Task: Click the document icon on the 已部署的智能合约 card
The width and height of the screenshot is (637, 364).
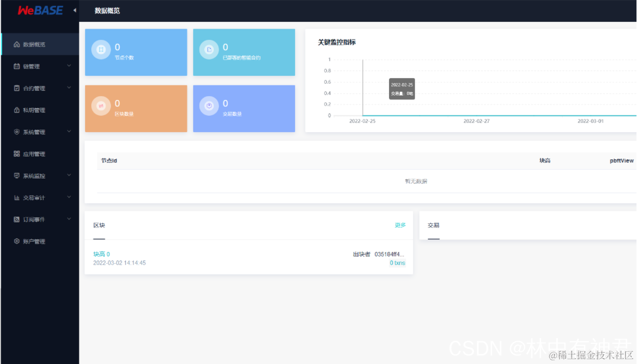Action: [209, 49]
